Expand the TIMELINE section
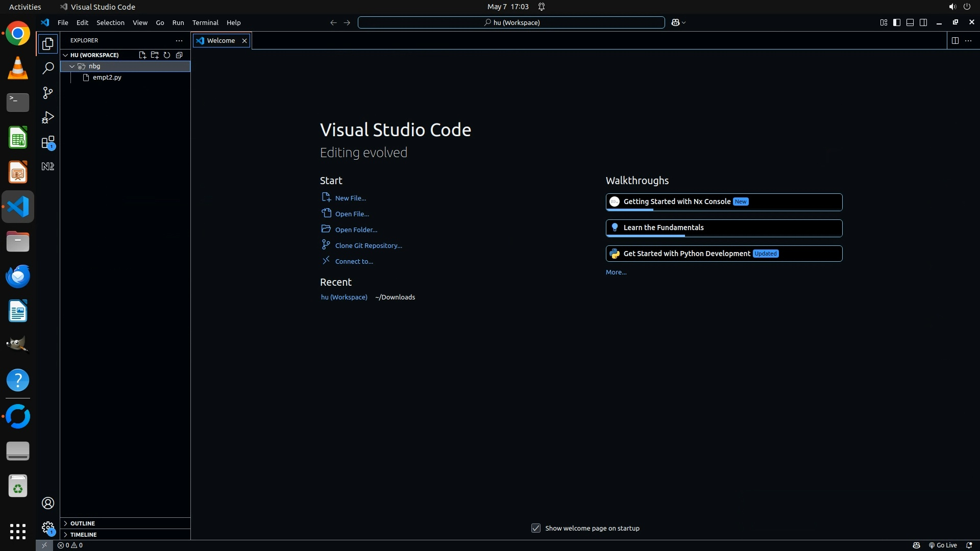 click(83, 535)
